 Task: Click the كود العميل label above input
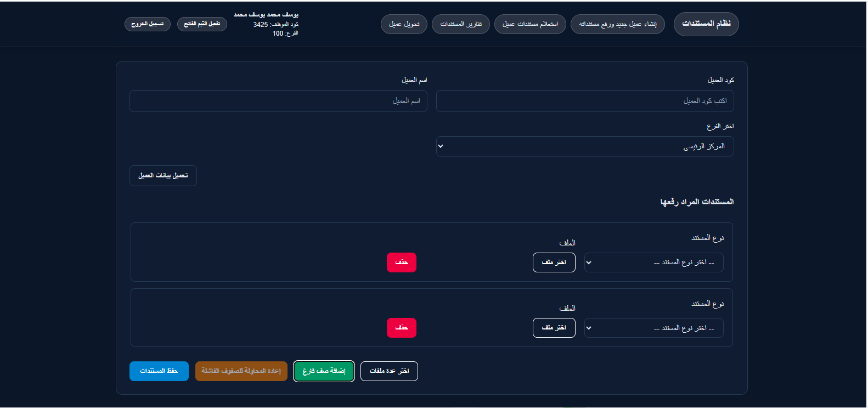(721, 80)
